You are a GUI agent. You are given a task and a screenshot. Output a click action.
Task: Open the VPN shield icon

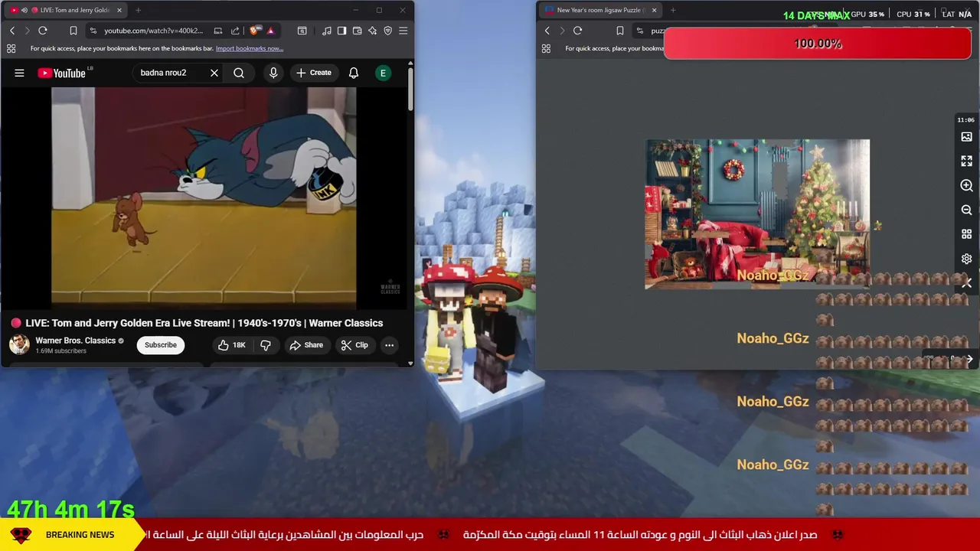click(387, 31)
